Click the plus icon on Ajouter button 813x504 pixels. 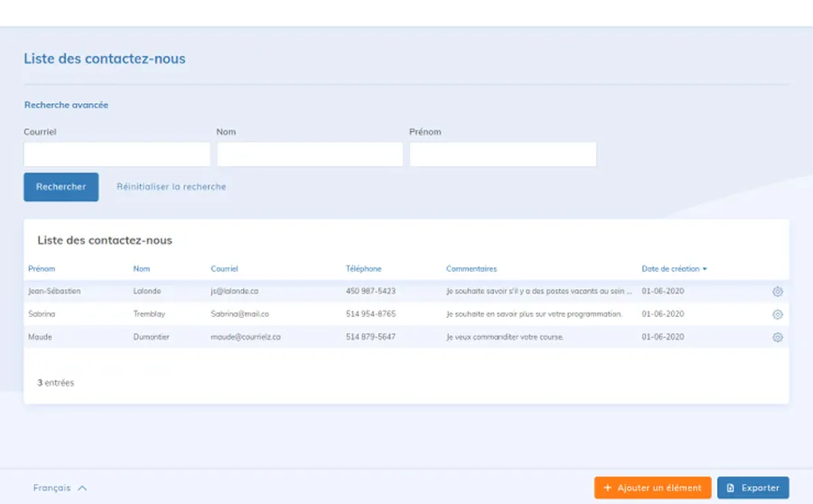pyautogui.click(x=608, y=488)
